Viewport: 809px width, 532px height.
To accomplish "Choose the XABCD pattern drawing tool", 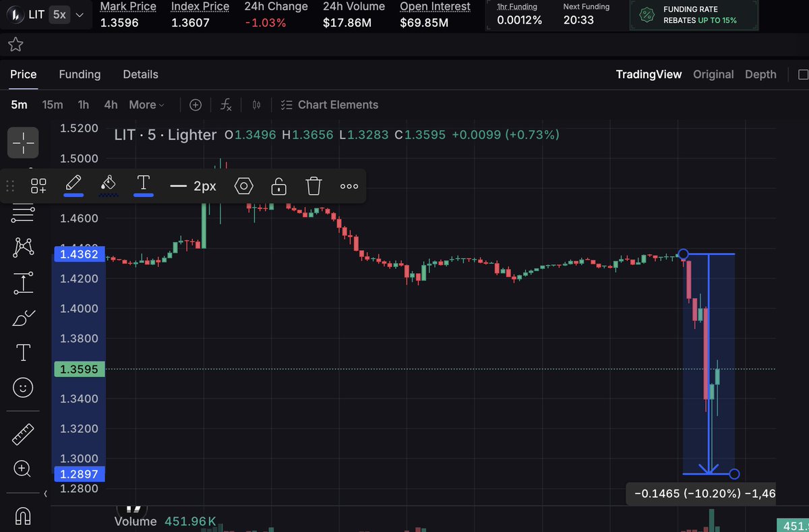I will (24, 247).
